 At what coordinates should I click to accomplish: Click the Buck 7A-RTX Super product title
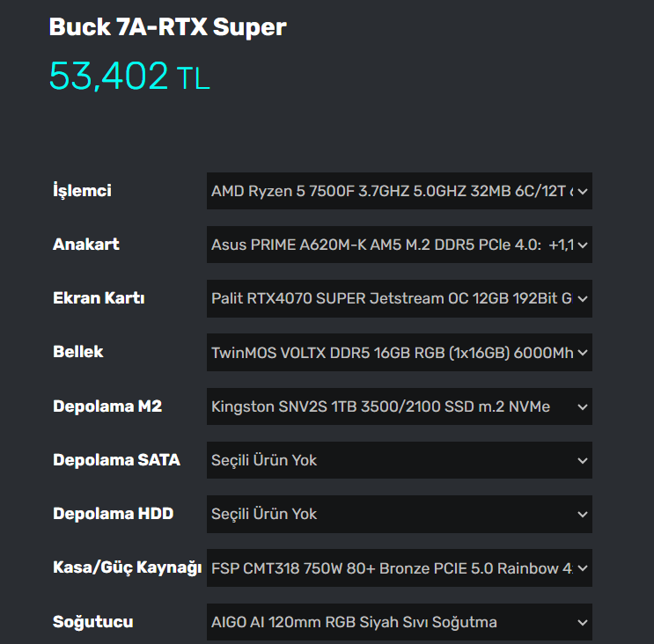click(x=167, y=27)
